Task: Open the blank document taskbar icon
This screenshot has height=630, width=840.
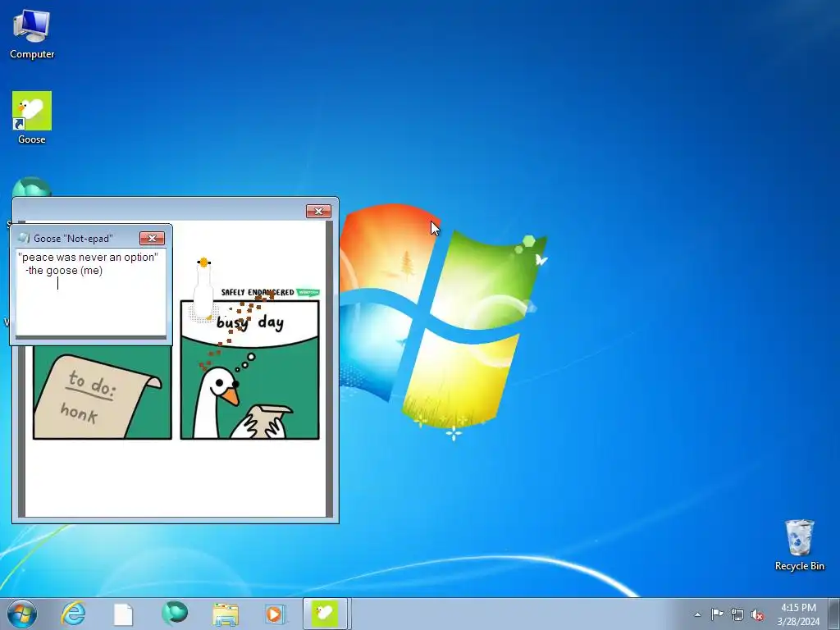Action: 123,614
